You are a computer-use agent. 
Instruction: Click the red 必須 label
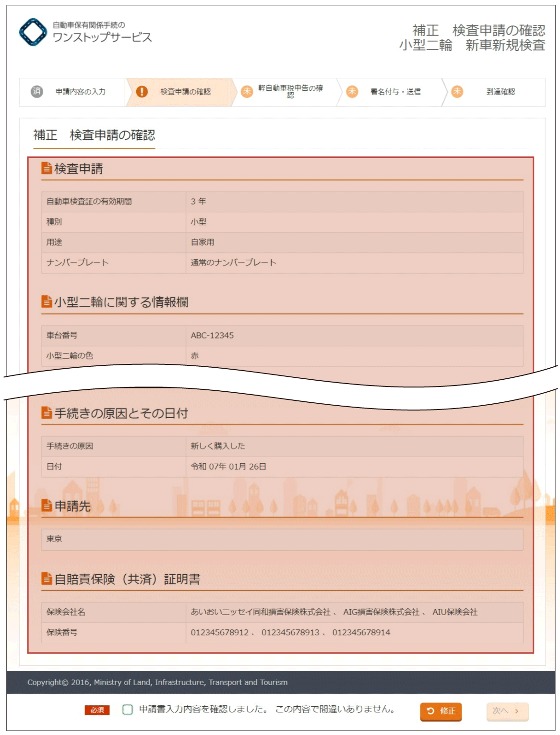(x=97, y=710)
